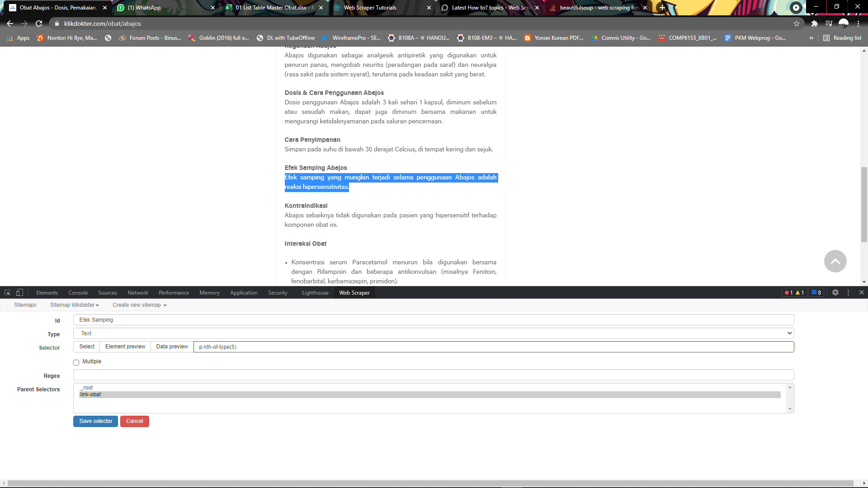Switch to the Console tab

tap(78, 293)
